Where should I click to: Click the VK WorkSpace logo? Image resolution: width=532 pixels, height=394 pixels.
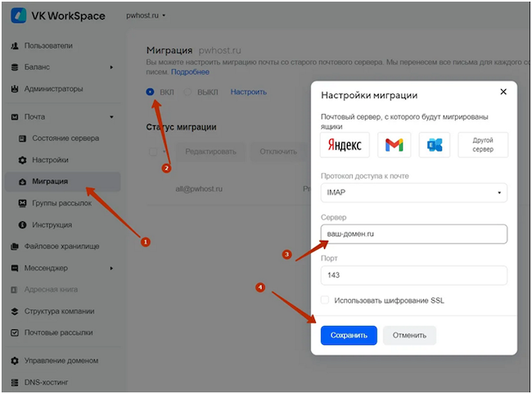pos(18,15)
